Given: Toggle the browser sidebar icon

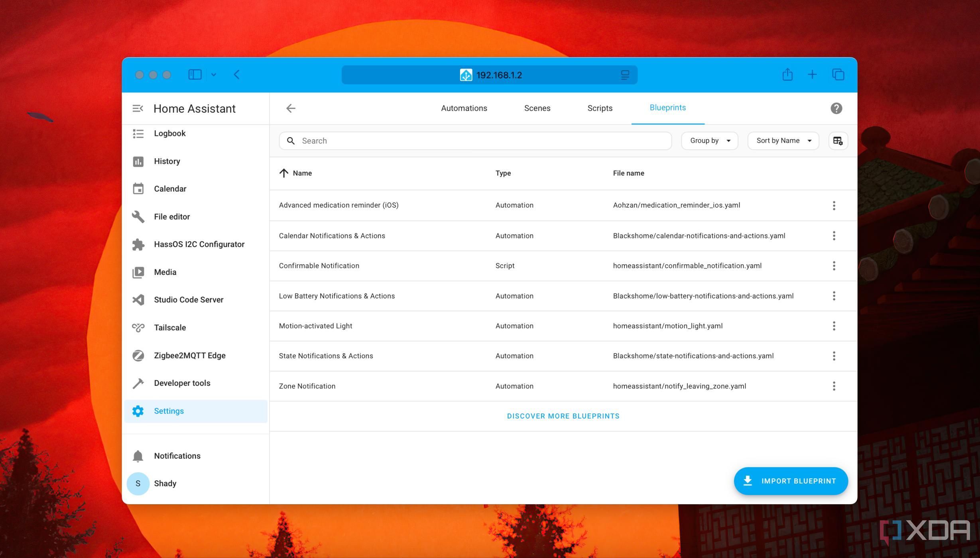Looking at the screenshot, I should coord(195,75).
